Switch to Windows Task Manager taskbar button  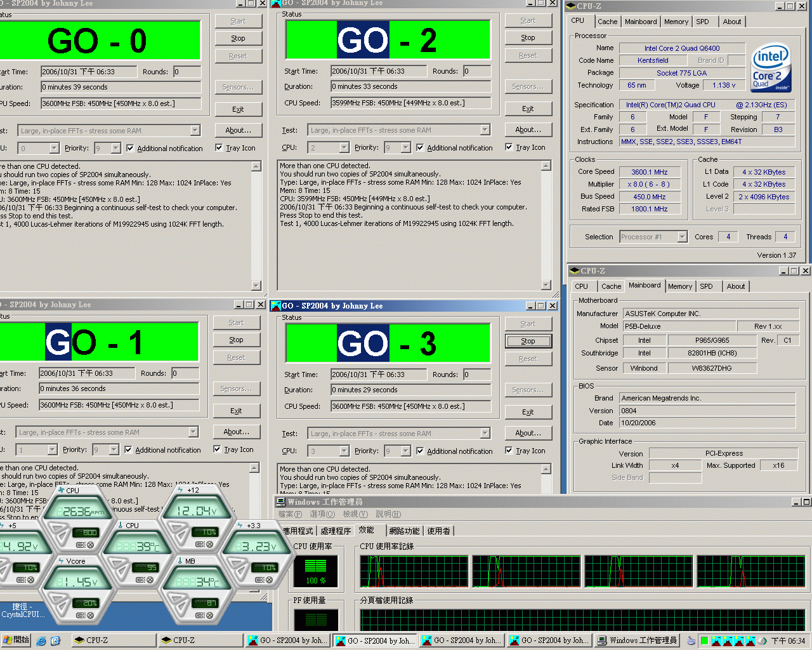point(638,640)
